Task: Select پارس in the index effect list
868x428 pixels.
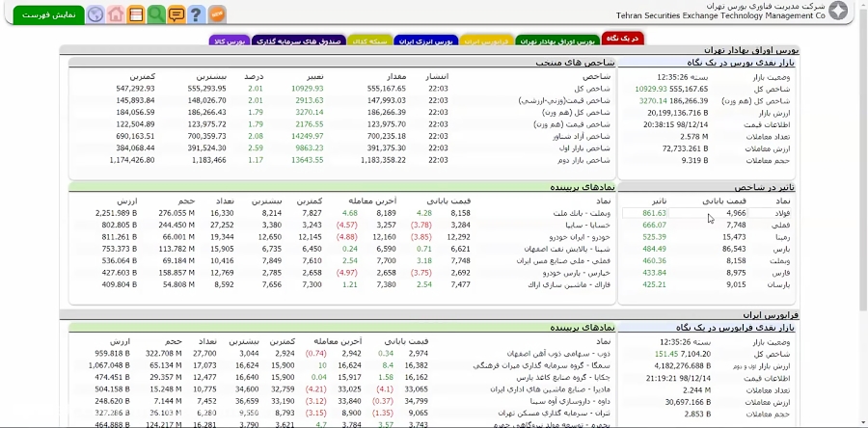Action: (782, 249)
